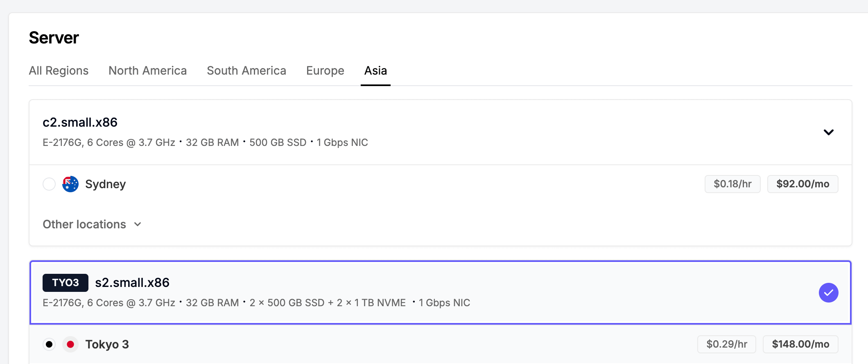Click the purple checkmark on s2.small.x86
The height and width of the screenshot is (364, 868).
(828, 293)
